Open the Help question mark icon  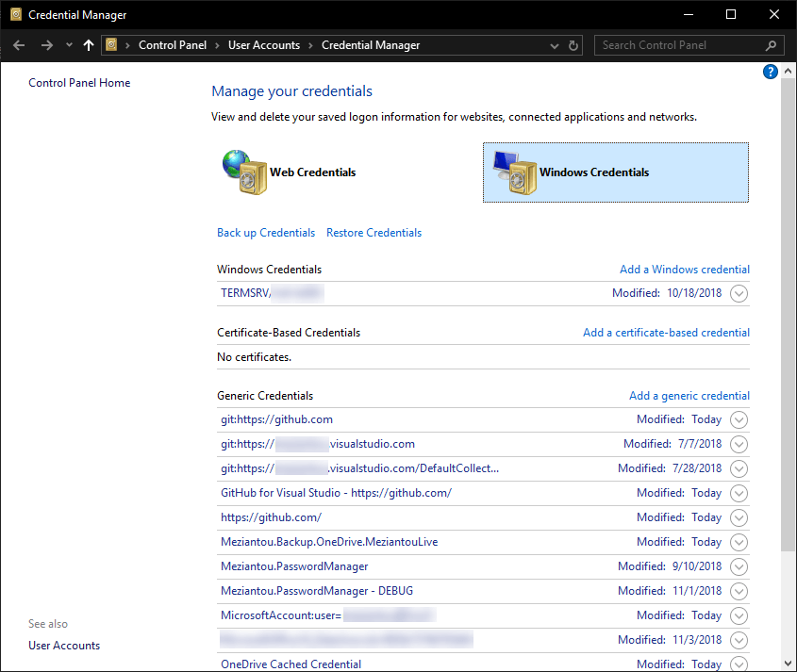point(771,72)
